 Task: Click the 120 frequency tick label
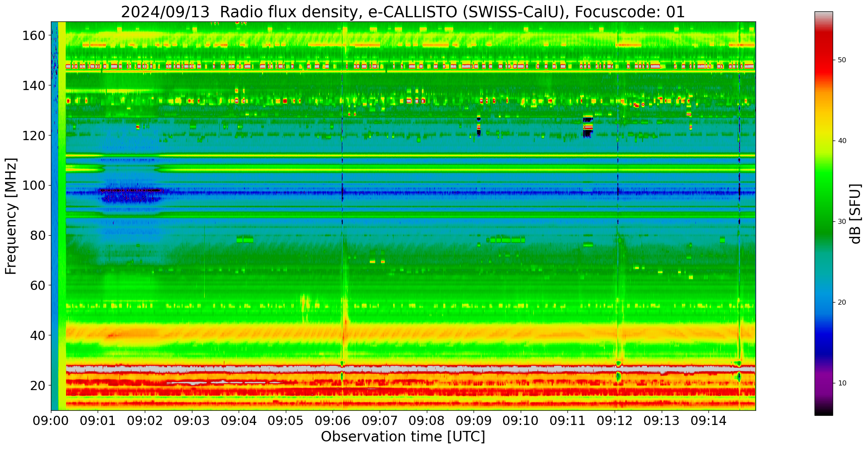click(34, 135)
